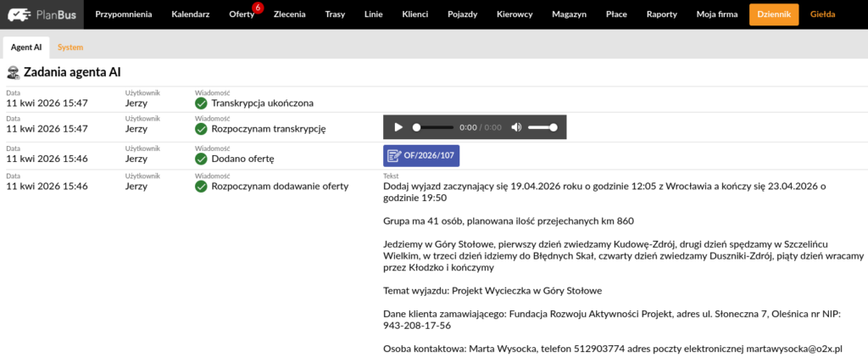This screenshot has height=363, width=868.
Task: Go to Giełda in navigation
Action: (822, 15)
